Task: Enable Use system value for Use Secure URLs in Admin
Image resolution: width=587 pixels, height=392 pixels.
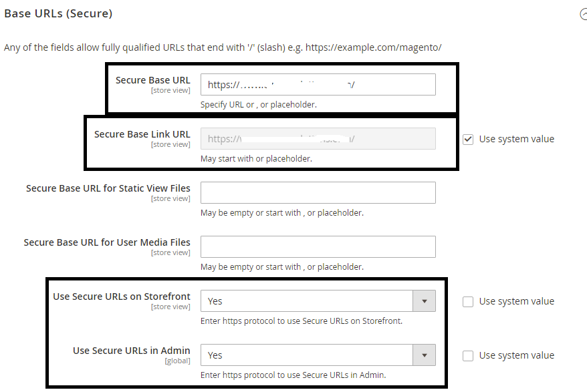Action: pyautogui.click(x=468, y=355)
